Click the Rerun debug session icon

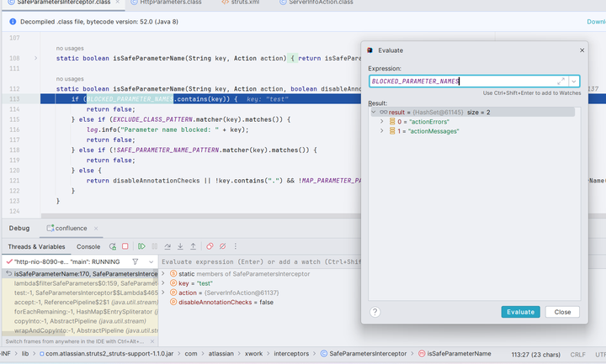click(x=112, y=246)
